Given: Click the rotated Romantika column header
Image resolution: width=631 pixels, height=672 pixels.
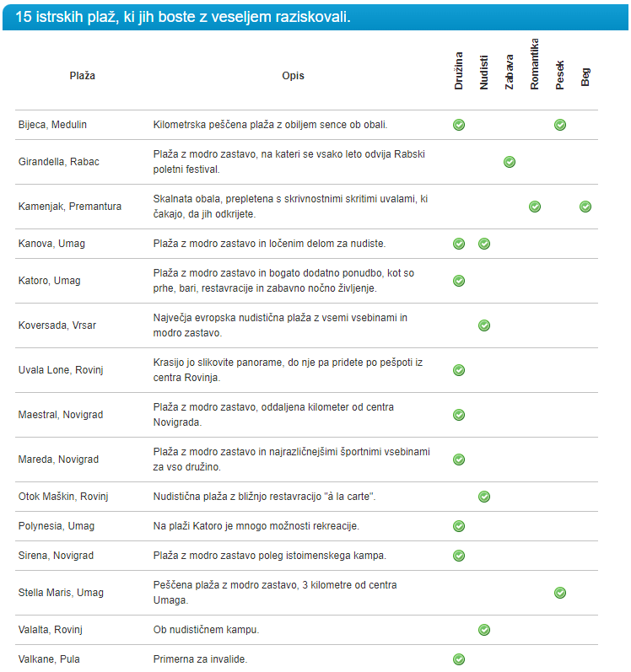Looking at the screenshot, I should tap(535, 65).
